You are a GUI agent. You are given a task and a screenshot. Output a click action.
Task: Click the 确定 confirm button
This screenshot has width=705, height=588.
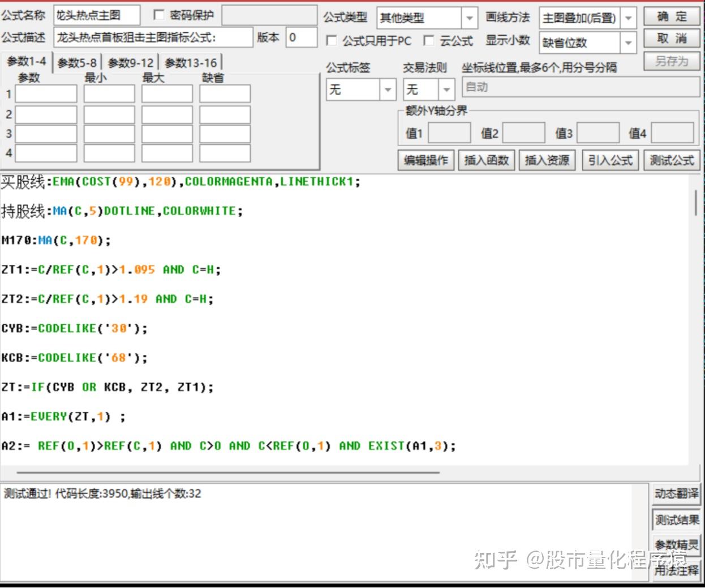(x=672, y=16)
